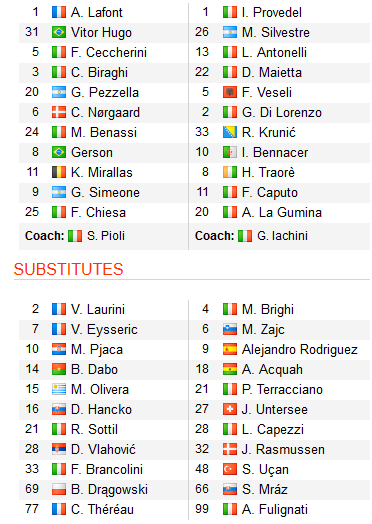
Task: Click the Albanian flag next to F. Veseli
Action: point(230,93)
